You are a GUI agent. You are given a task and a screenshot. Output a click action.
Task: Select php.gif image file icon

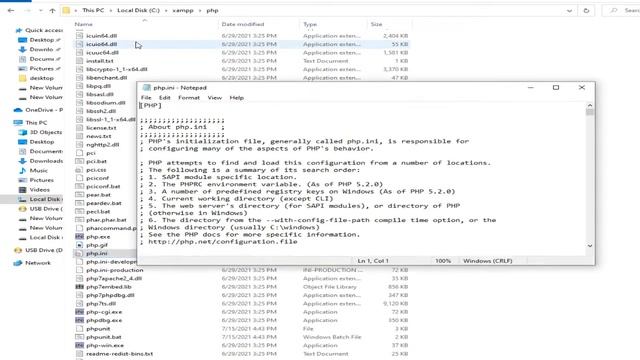coord(79,245)
